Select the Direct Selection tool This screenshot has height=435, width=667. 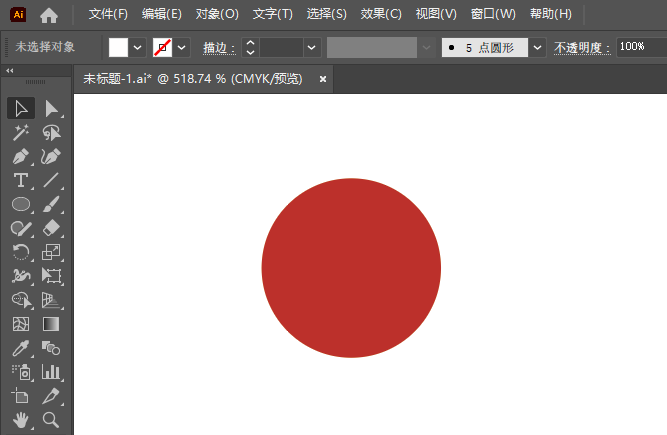click(52, 108)
